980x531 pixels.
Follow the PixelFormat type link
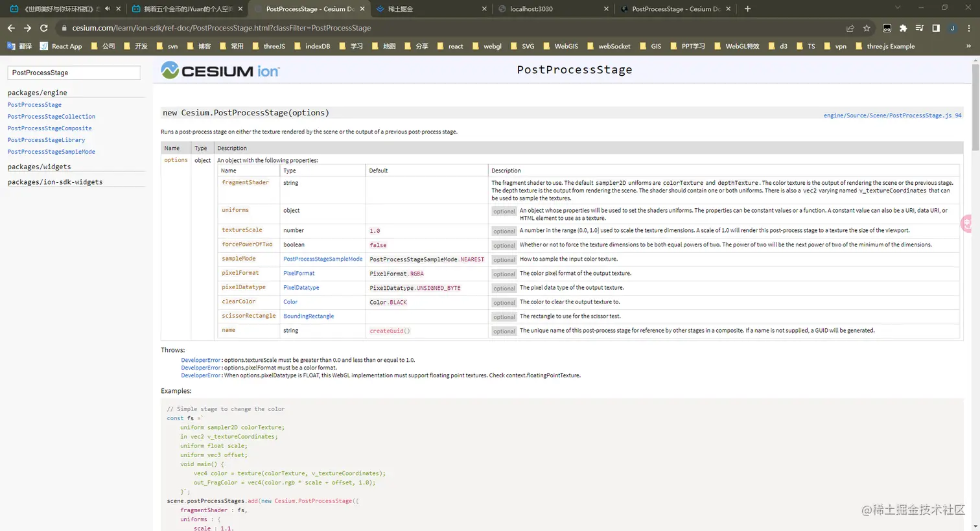(299, 274)
